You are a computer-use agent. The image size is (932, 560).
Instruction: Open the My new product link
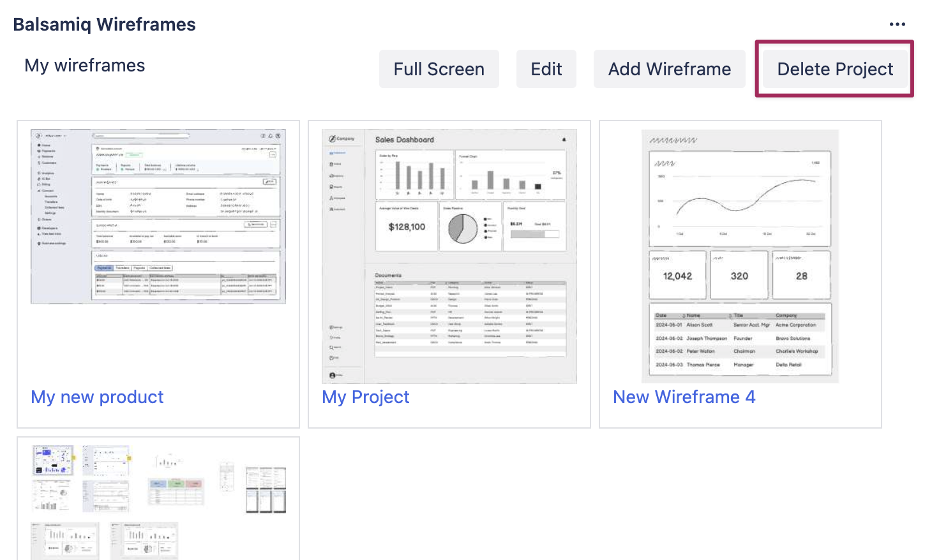click(97, 397)
